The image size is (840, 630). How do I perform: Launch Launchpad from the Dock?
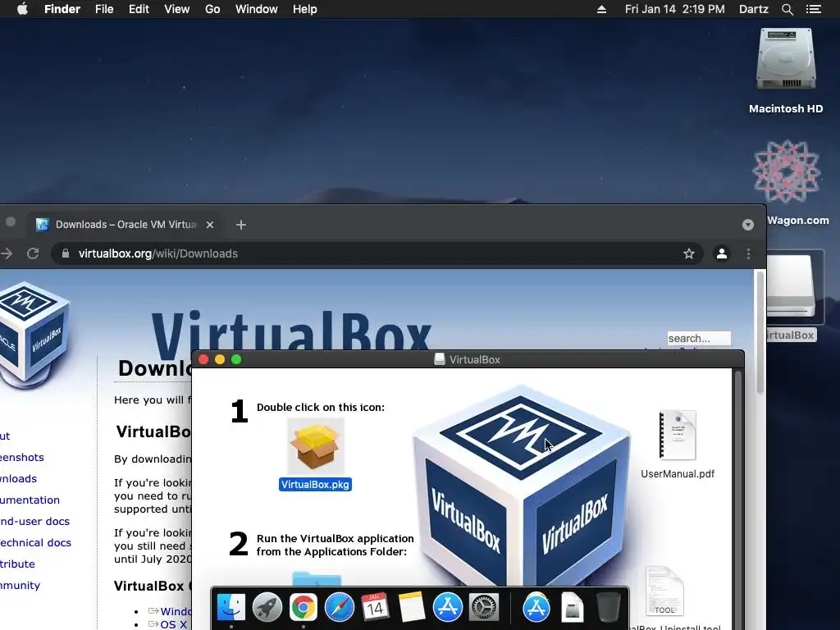pyautogui.click(x=267, y=608)
